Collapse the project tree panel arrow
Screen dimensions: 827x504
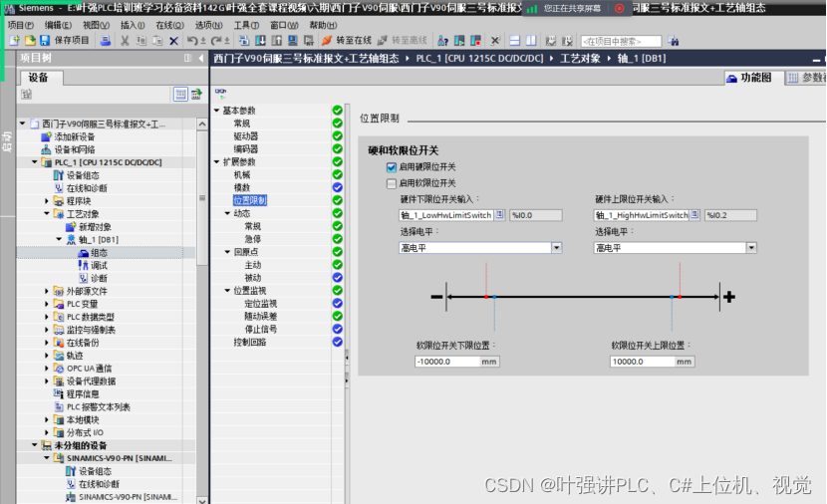(x=201, y=58)
